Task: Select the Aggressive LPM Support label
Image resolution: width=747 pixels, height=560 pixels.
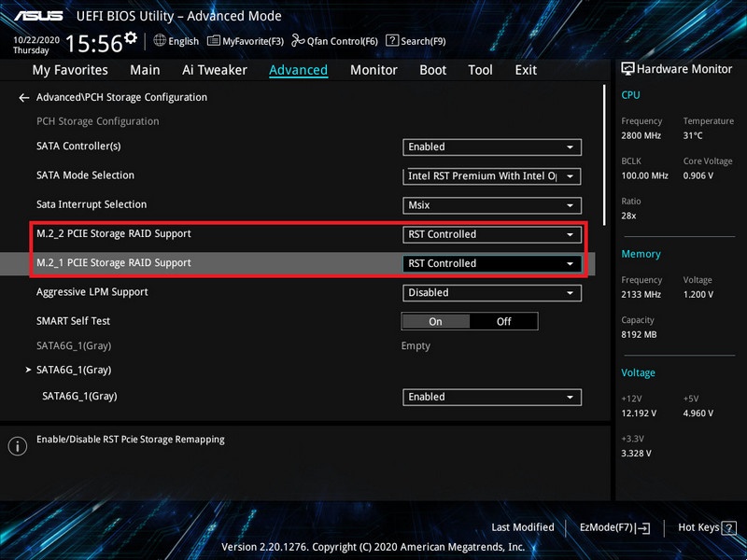Action: pos(92,292)
